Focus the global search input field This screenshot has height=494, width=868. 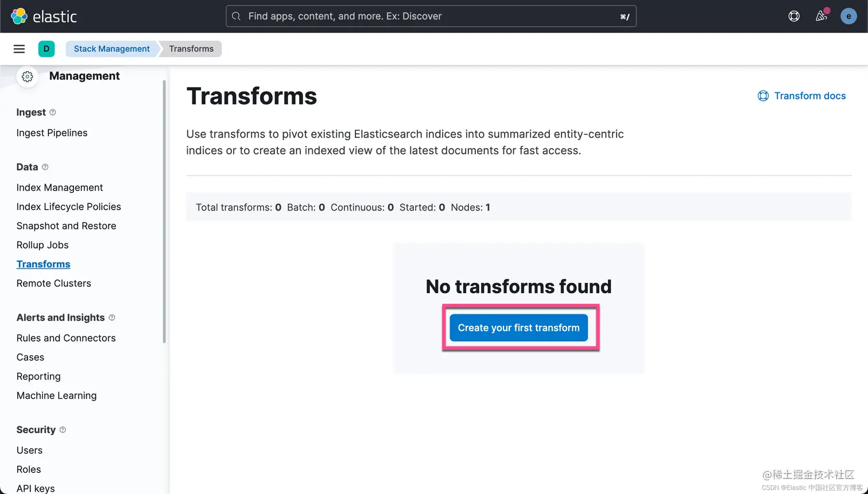point(431,16)
